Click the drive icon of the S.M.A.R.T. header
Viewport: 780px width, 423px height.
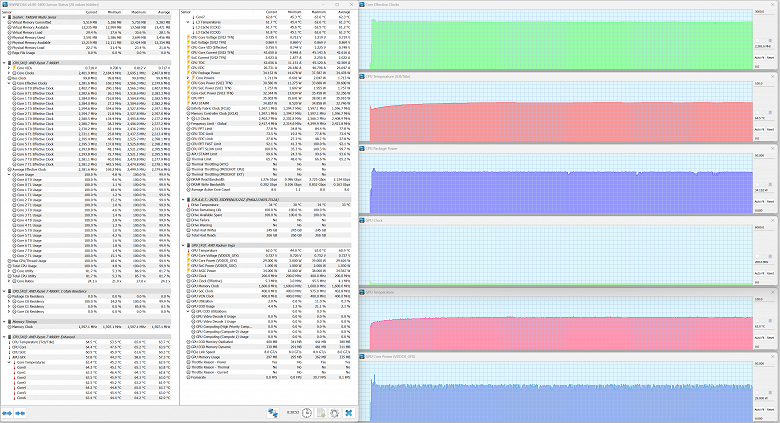[188, 200]
